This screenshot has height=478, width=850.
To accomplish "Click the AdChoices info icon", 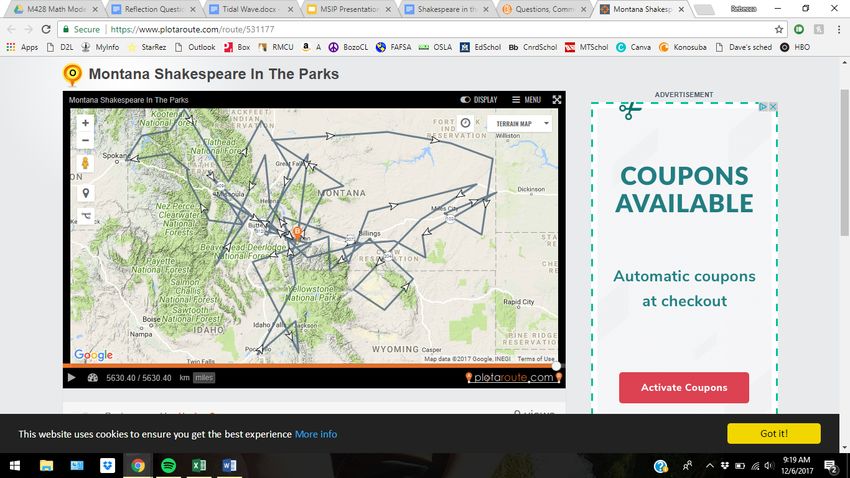I will [x=763, y=107].
